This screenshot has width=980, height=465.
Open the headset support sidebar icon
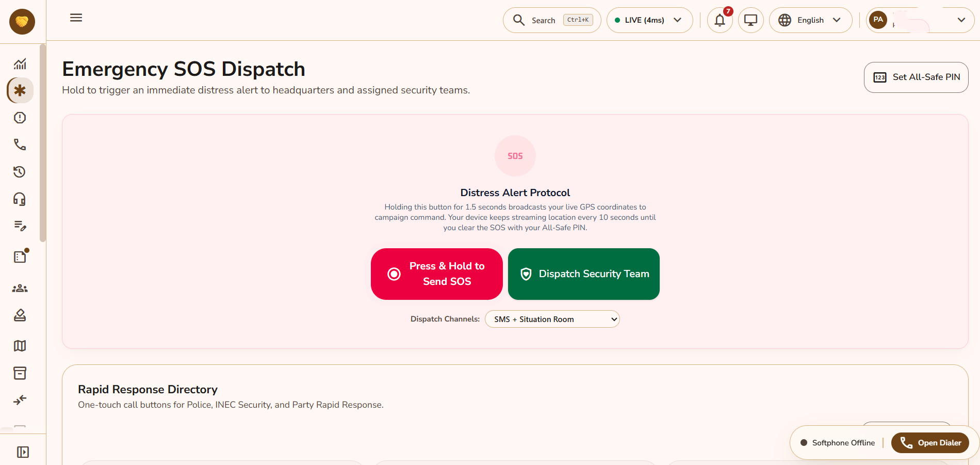(x=20, y=199)
